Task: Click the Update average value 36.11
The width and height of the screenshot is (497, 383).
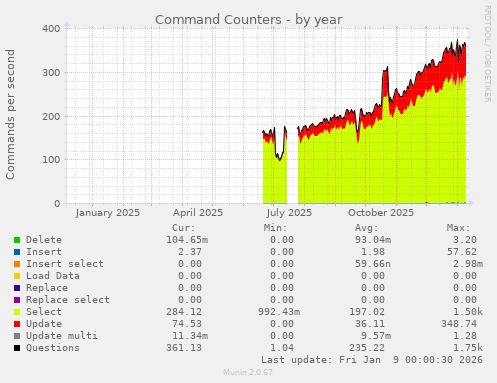Action: [370, 324]
